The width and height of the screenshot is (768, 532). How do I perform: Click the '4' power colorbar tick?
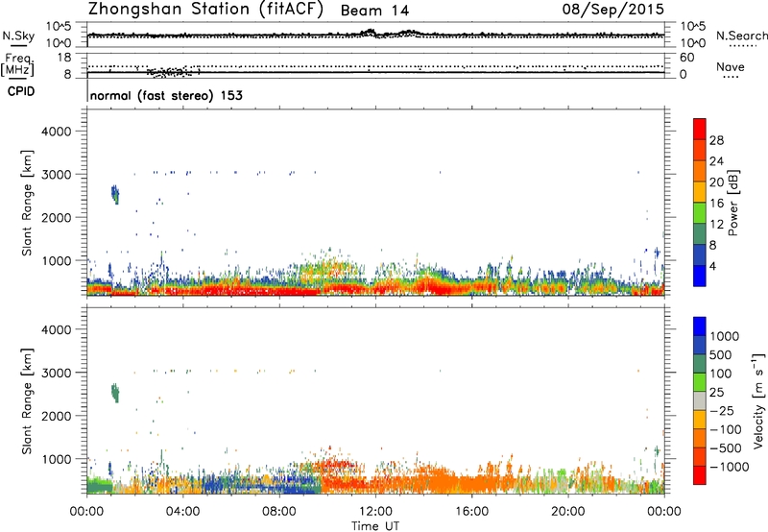pos(713,266)
